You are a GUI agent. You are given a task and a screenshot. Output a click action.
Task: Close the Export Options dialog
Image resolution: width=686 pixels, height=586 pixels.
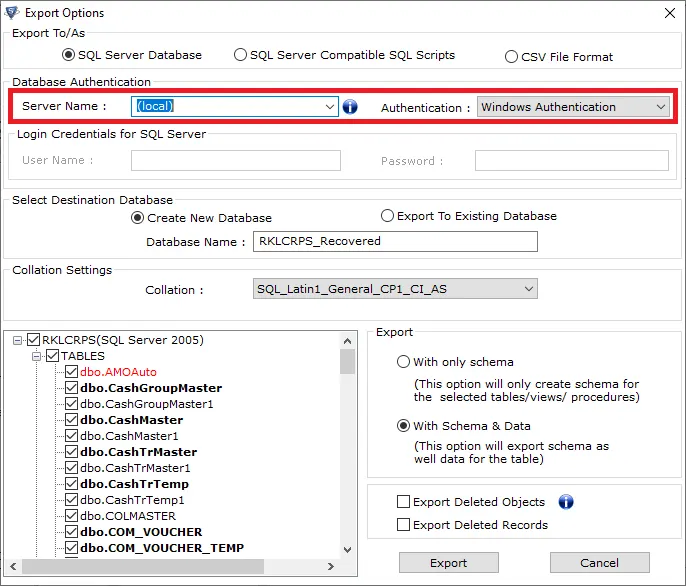click(669, 13)
